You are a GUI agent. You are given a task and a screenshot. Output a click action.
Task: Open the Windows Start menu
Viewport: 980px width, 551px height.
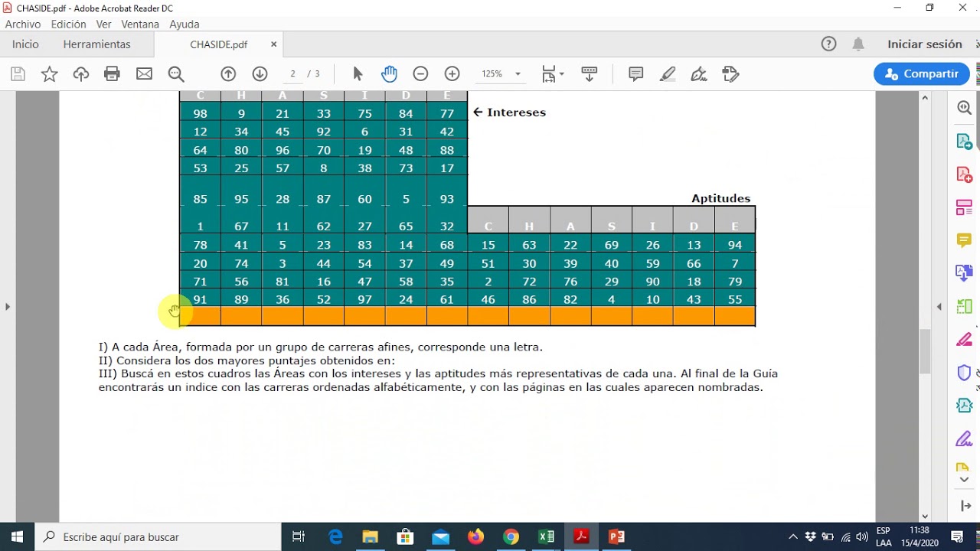click(17, 537)
